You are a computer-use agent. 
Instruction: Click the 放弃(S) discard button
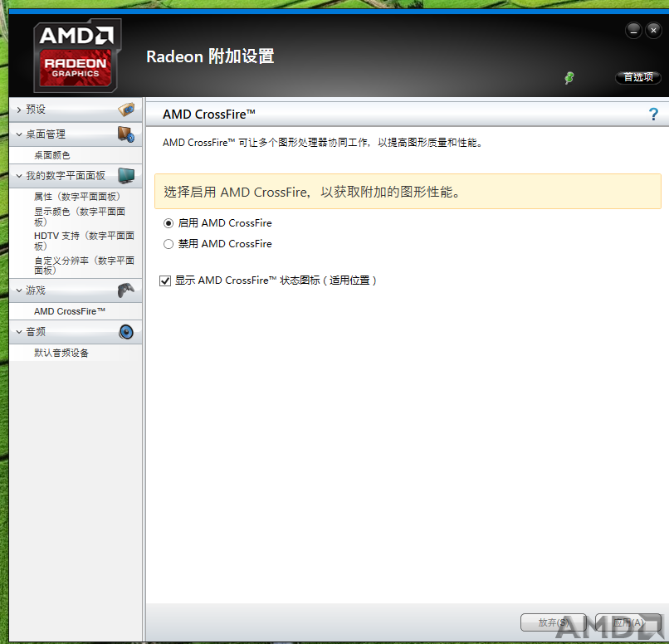coord(554,622)
